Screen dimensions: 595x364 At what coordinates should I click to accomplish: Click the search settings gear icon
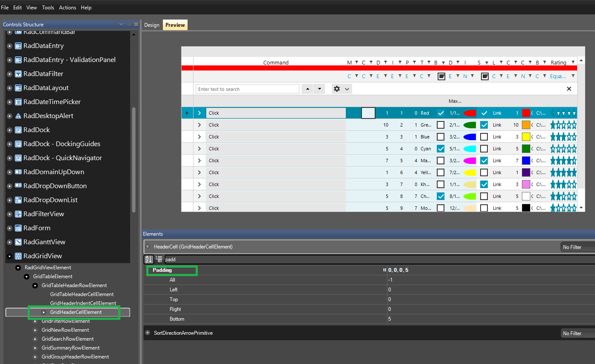337,89
